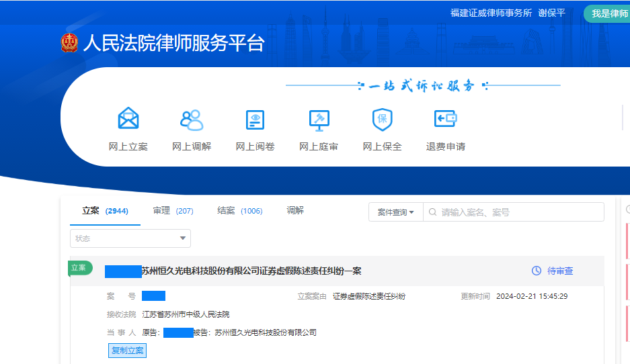Click the 网上调解 label text
630x364 pixels.
[x=192, y=146]
